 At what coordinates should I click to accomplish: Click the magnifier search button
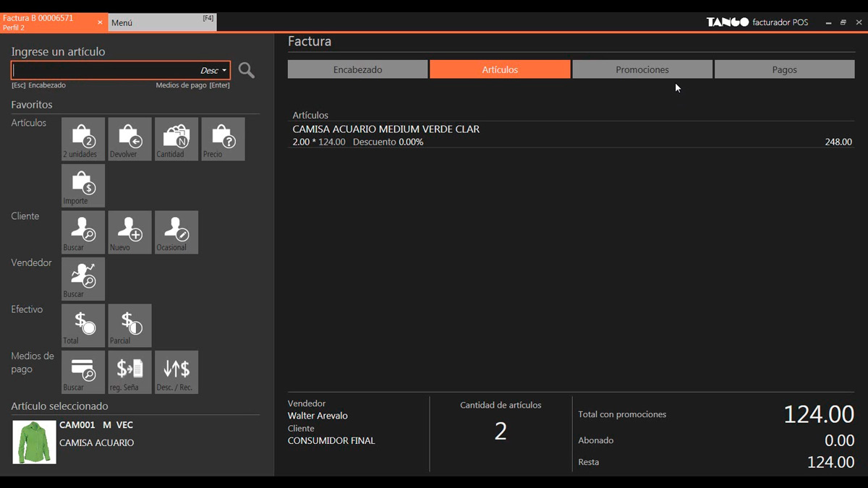click(247, 70)
